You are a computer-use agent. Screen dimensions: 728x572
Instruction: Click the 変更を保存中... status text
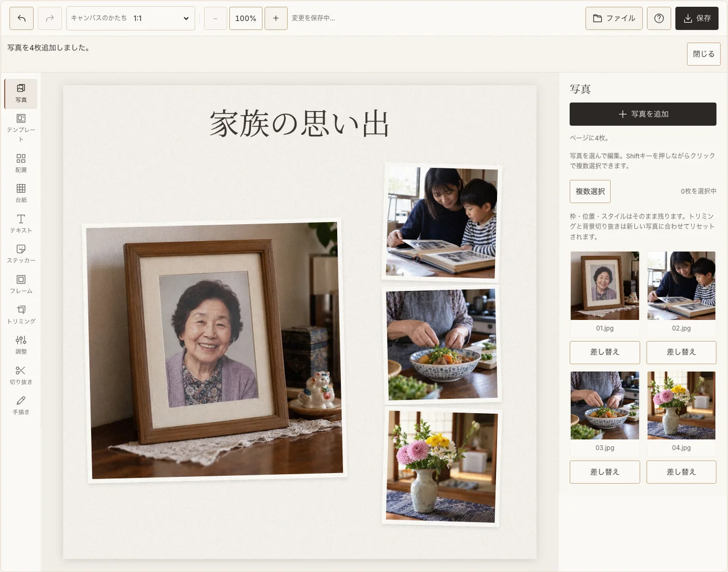pos(313,18)
